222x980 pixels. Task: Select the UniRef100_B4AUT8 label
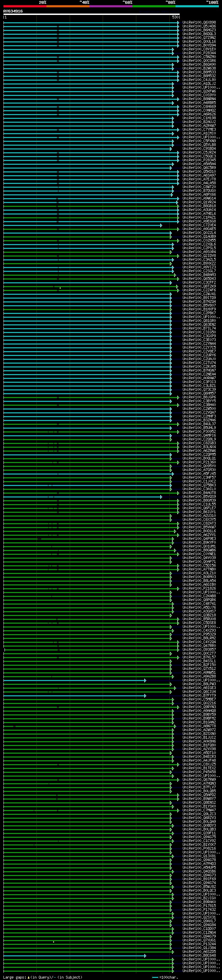tap(199, 493)
